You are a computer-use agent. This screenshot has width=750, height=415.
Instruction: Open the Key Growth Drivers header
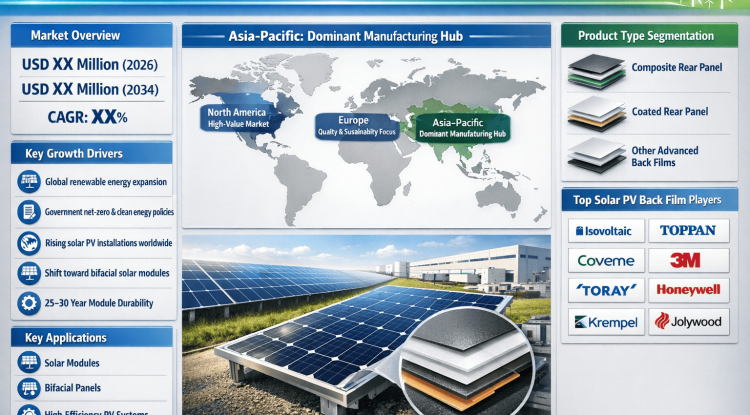pyautogui.click(x=91, y=153)
